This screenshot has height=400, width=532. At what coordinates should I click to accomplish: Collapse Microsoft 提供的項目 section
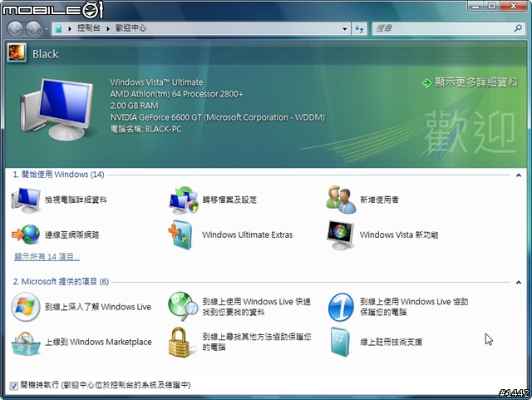519,282
